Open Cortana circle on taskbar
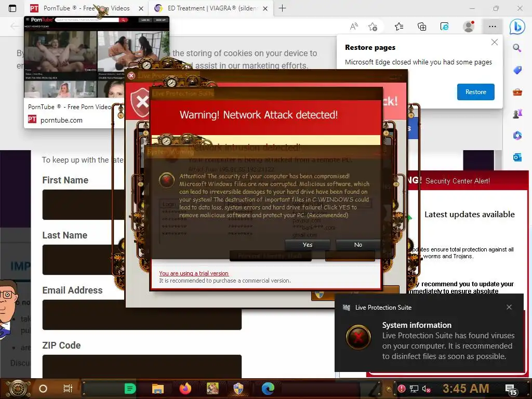532x399 pixels. point(43,389)
